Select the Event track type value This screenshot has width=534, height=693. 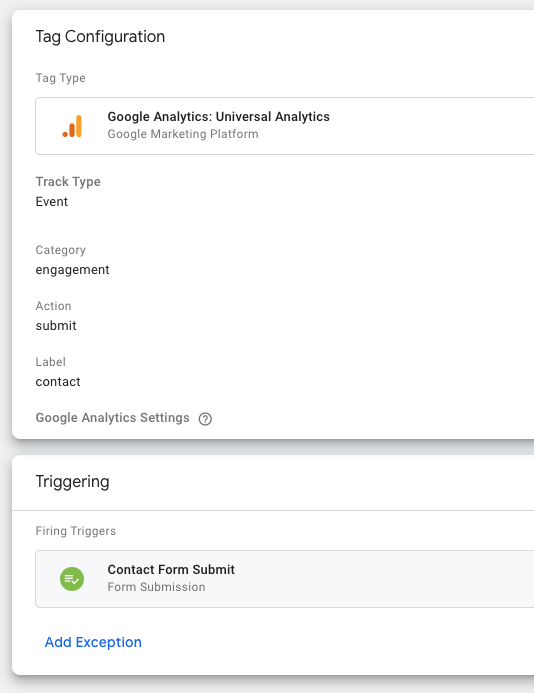(x=52, y=202)
